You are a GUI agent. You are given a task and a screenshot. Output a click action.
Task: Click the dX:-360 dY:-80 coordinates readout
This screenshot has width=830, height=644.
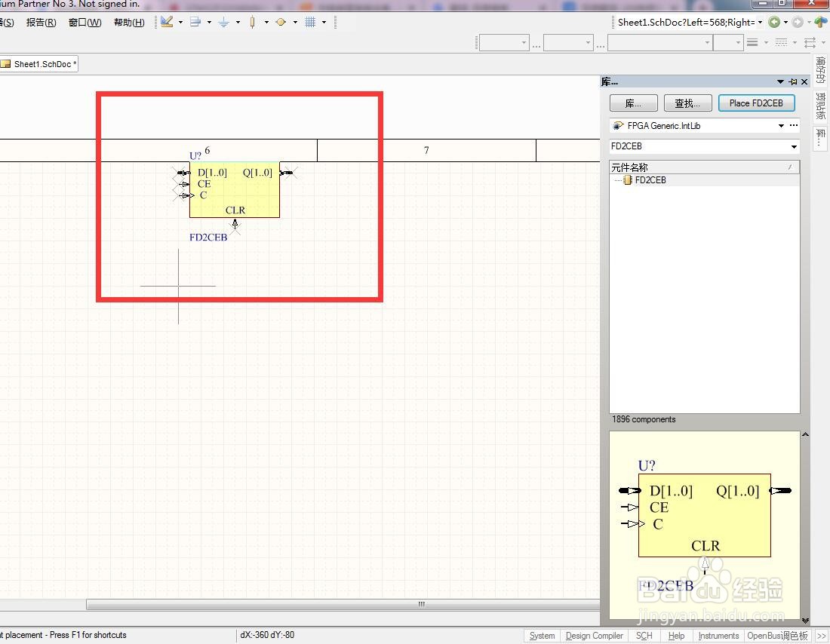point(267,635)
